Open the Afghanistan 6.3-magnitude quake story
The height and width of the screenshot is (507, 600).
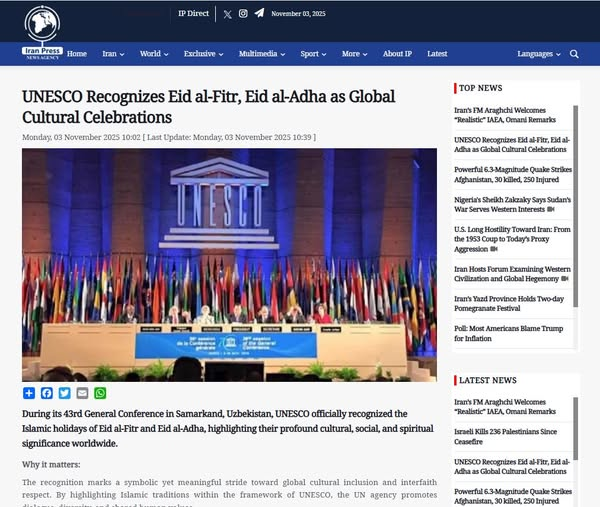click(512, 175)
